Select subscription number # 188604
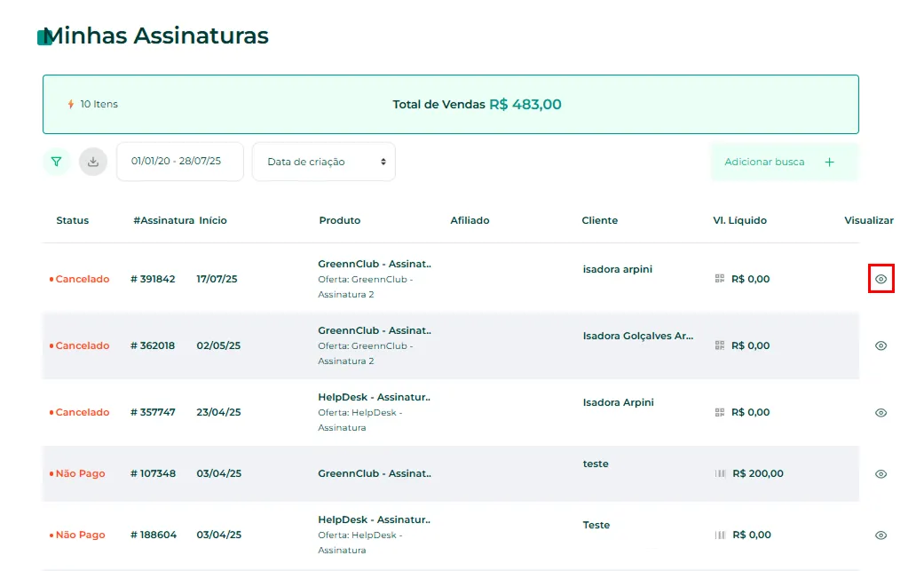Image resolution: width=924 pixels, height=571 pixels. pyautogui.click(x=154, y=535)
